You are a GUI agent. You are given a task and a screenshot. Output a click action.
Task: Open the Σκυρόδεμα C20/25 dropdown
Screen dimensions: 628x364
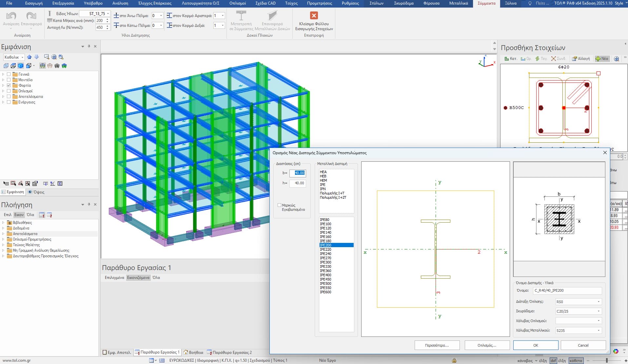pyautogui.click(x=598, y=311)
